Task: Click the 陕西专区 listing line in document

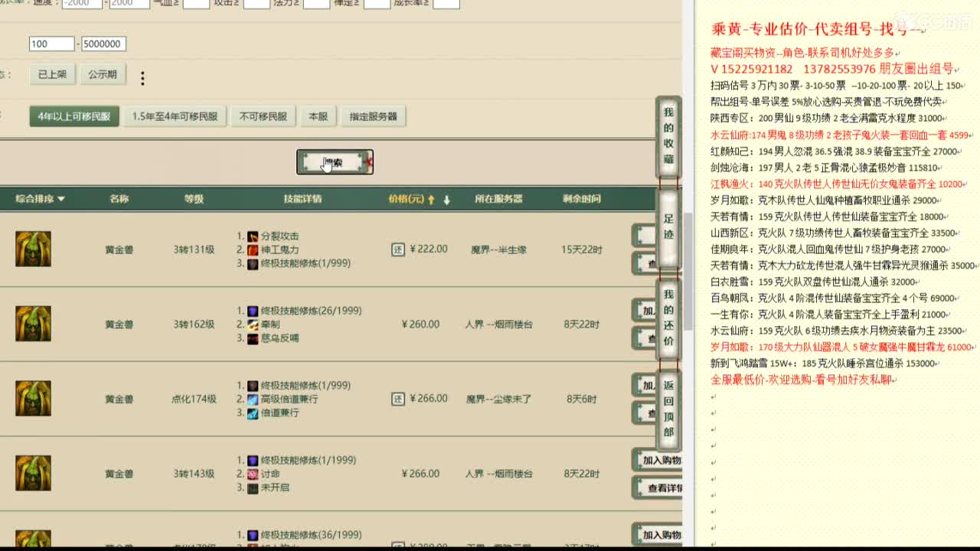Action: (828, 119)
